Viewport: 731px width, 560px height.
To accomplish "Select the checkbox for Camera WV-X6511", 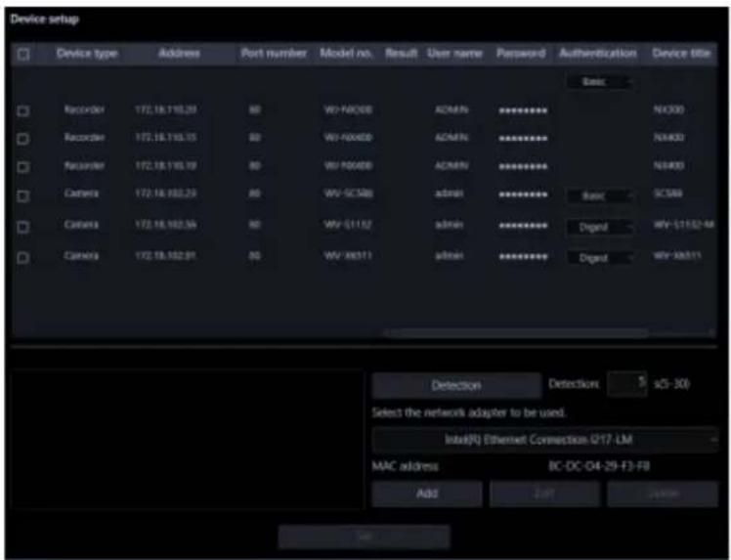I will tap(22, 257).
